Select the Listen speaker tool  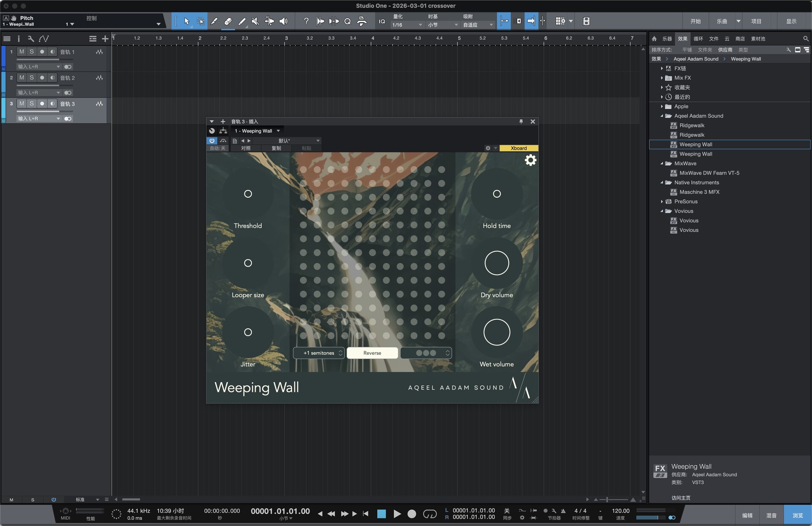[x=283, y=21]
